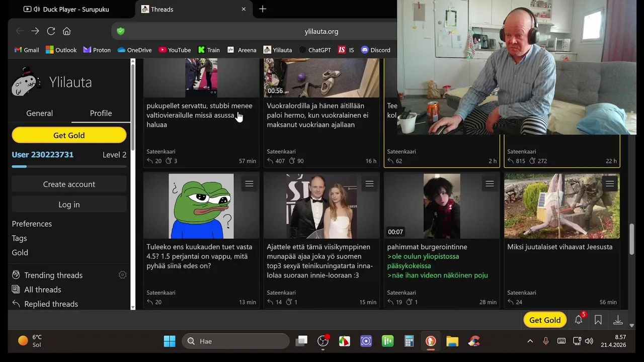Image resolution: width=644 pixels, height=362 pixels.
Task: Click the taskbar Hae search box
Action: tap(235, 341)
